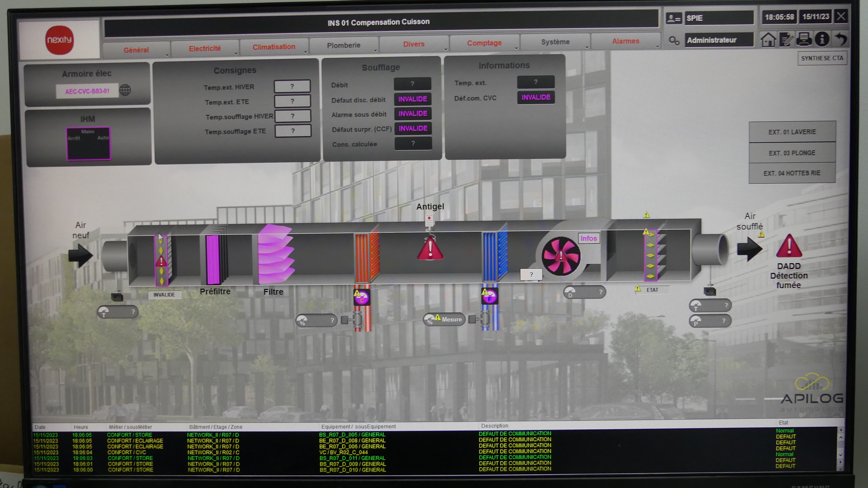Expand the Alarmes menu dropdown arrow
This screenshot has height=488, width=868.
658,46
